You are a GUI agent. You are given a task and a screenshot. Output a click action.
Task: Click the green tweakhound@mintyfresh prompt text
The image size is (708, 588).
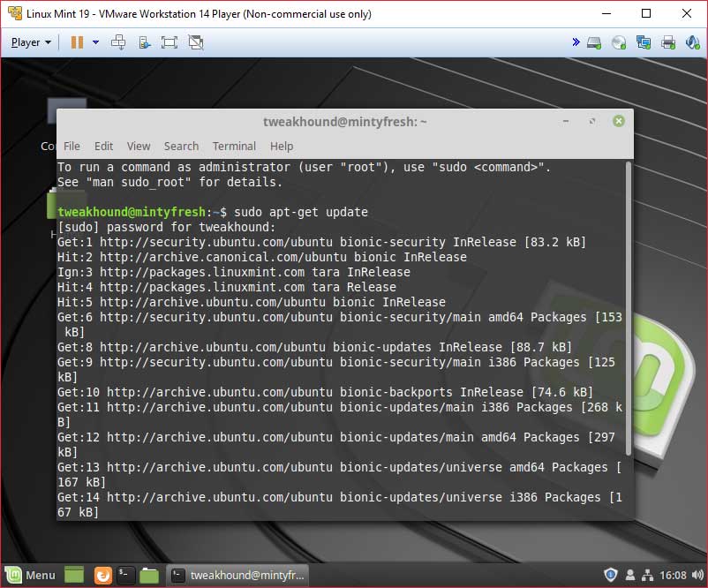coord(132,212)
